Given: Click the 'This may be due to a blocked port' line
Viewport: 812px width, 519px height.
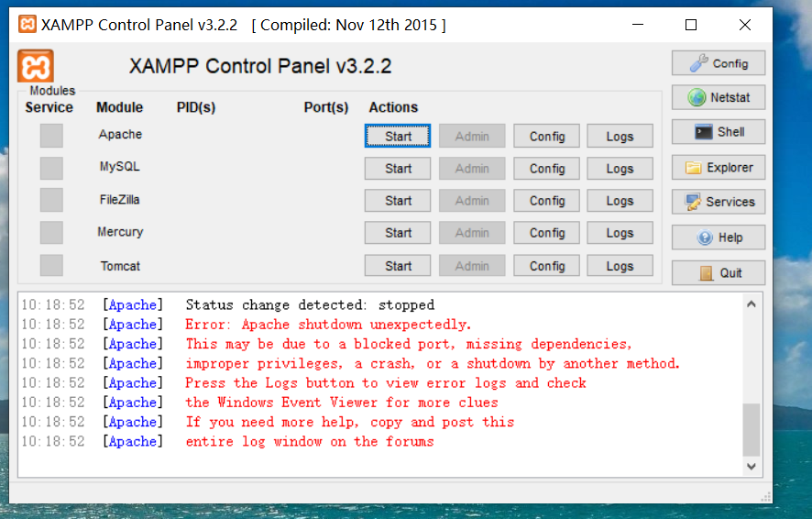Looking at the screenshot, I should click(409, 344).
